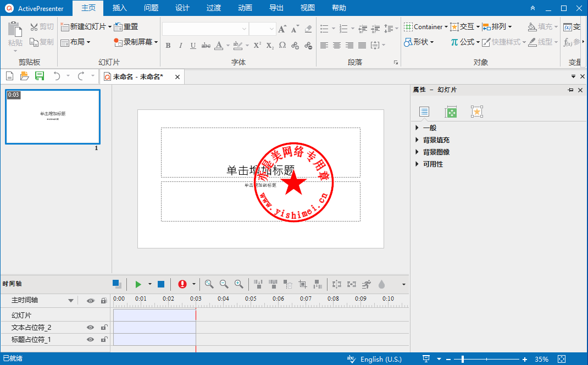Lock the 文本占位符_2 track

pos(104,328)
